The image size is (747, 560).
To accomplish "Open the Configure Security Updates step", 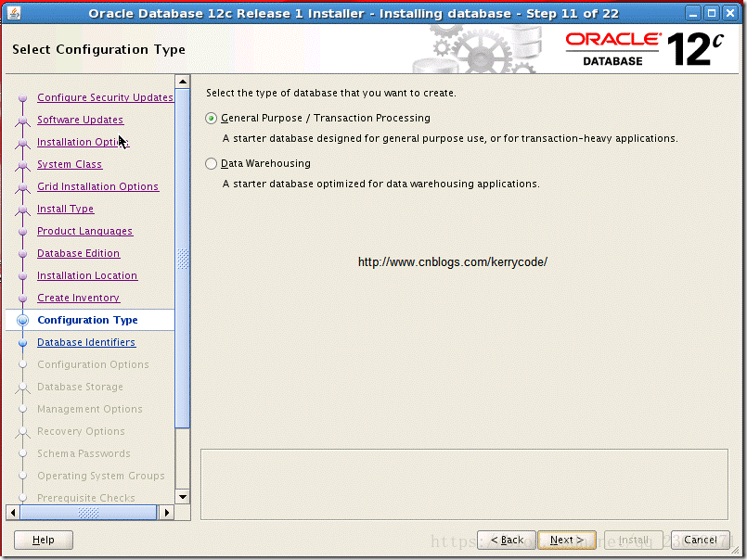I will point(105,97).
